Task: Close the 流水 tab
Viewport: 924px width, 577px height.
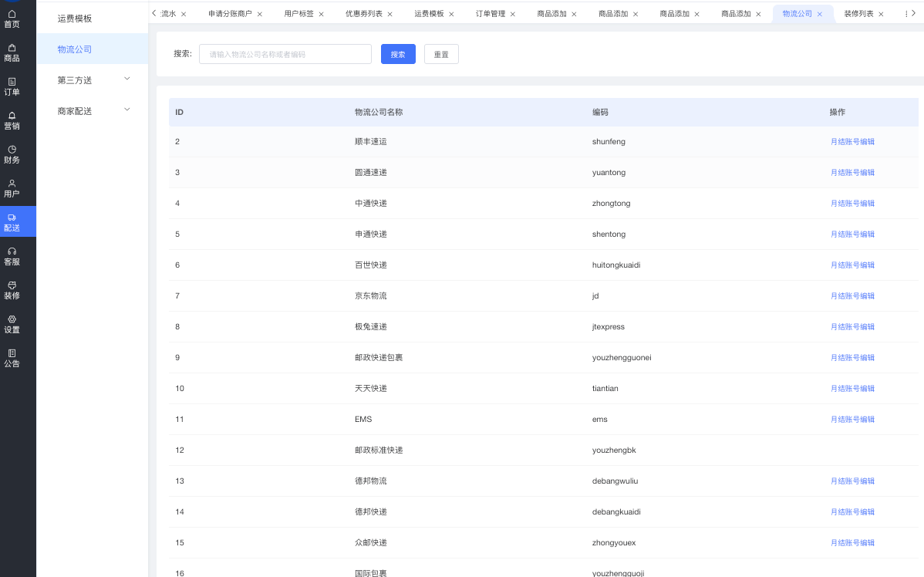Action: [x=184, y=14]
